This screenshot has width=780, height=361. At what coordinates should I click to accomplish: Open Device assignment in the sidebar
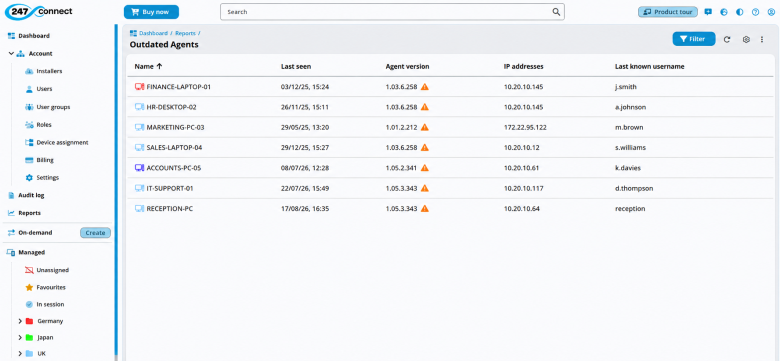coord(57,142)
